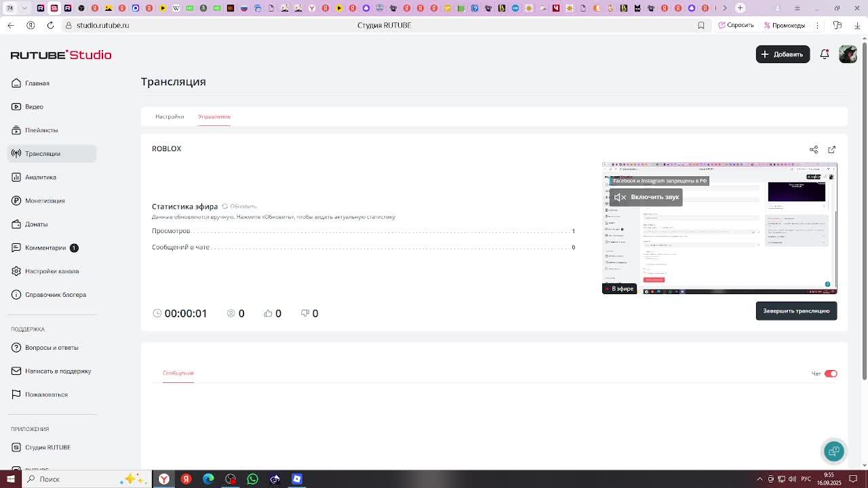The width and height of the screenshot is (868, 488).
Task: Open the stream in a new window icon
Action: 832,149
